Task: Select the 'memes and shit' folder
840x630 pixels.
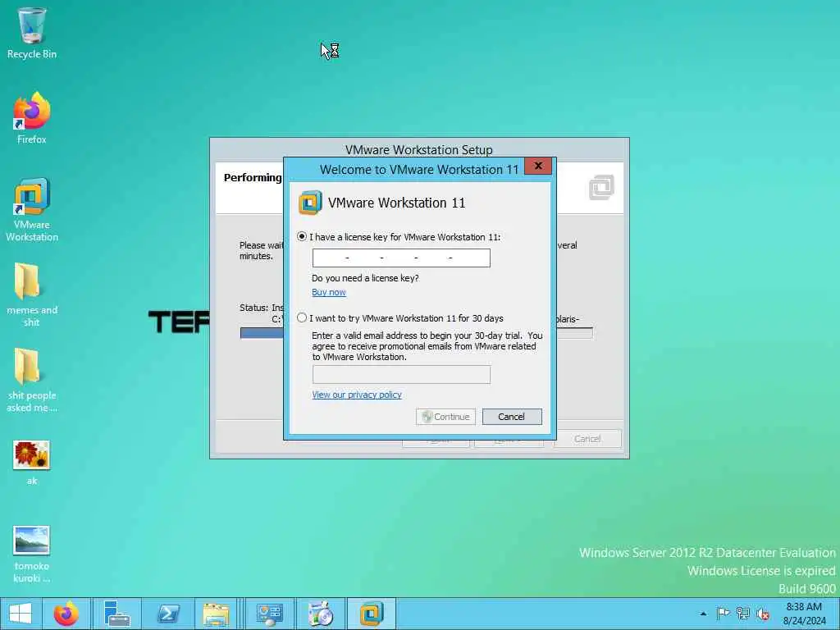Action: pyautogui.click(x=32, y=294)
